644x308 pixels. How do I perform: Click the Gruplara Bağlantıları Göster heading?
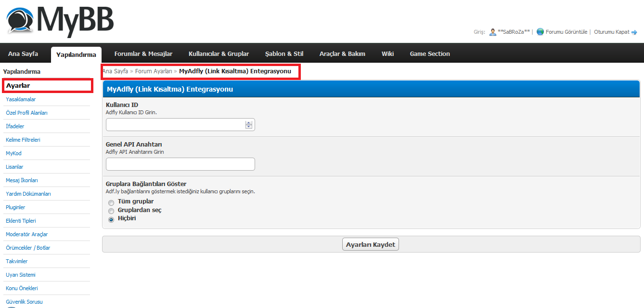146,184
